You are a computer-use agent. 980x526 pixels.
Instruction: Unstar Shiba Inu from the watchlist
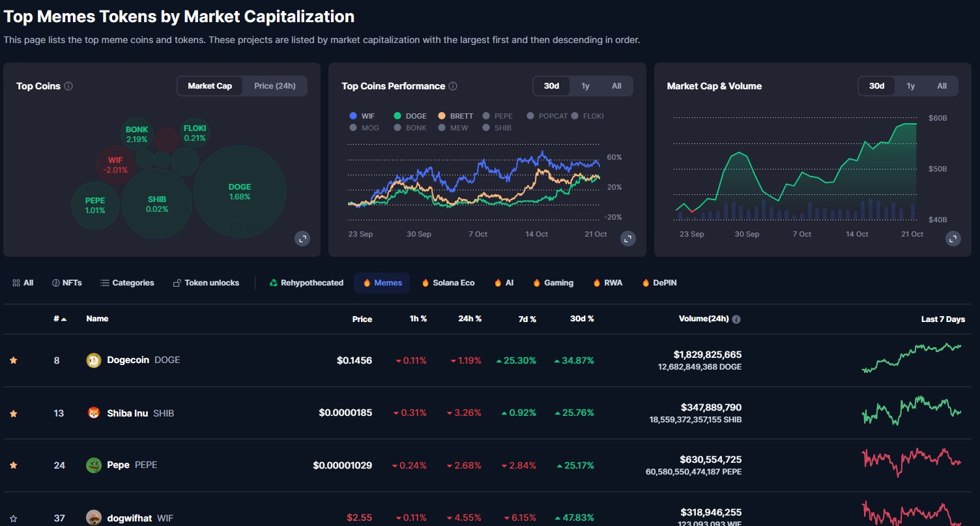(x=13, y=413)
